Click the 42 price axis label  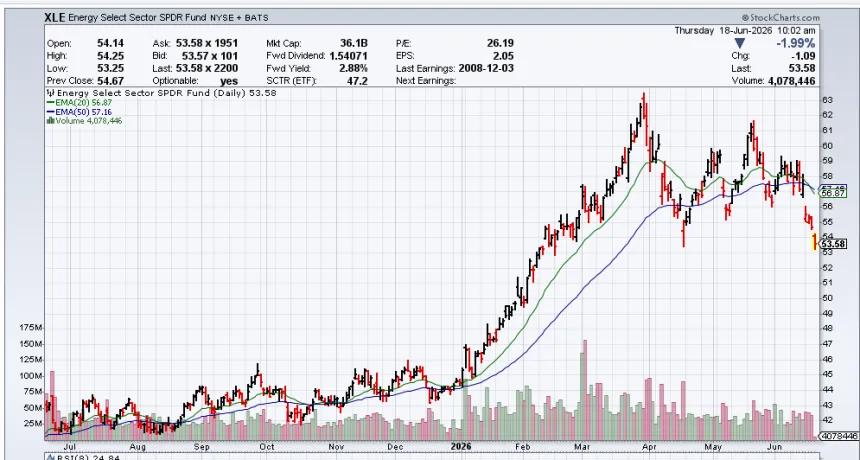827,421
